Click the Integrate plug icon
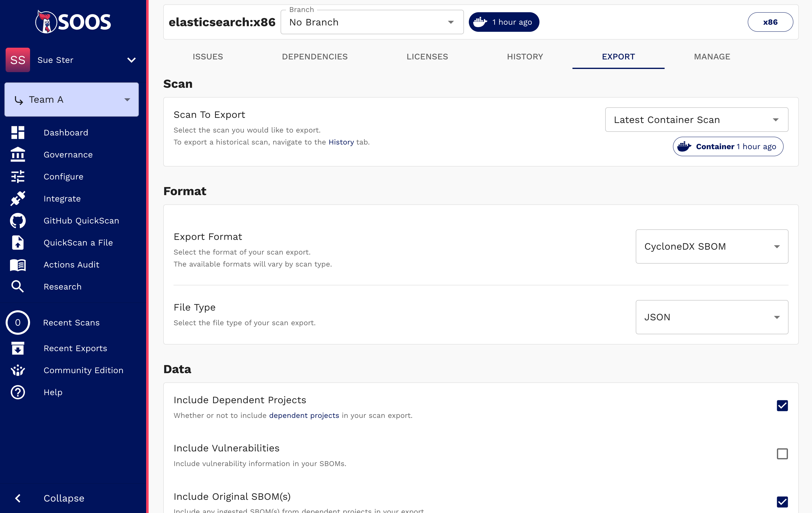Viewport: 812px width, 513px height. [18, 199]
